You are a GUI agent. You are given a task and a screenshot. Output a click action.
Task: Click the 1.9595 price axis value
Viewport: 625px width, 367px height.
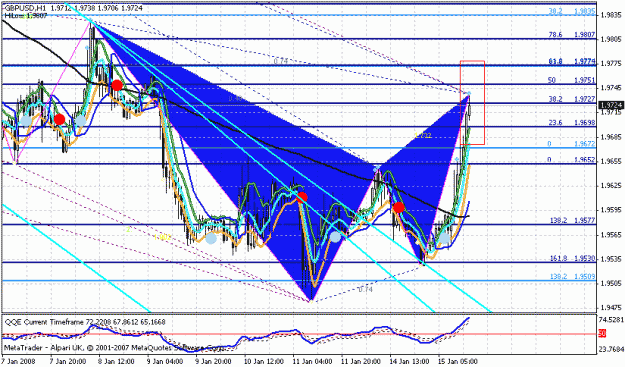coord(611,210)
